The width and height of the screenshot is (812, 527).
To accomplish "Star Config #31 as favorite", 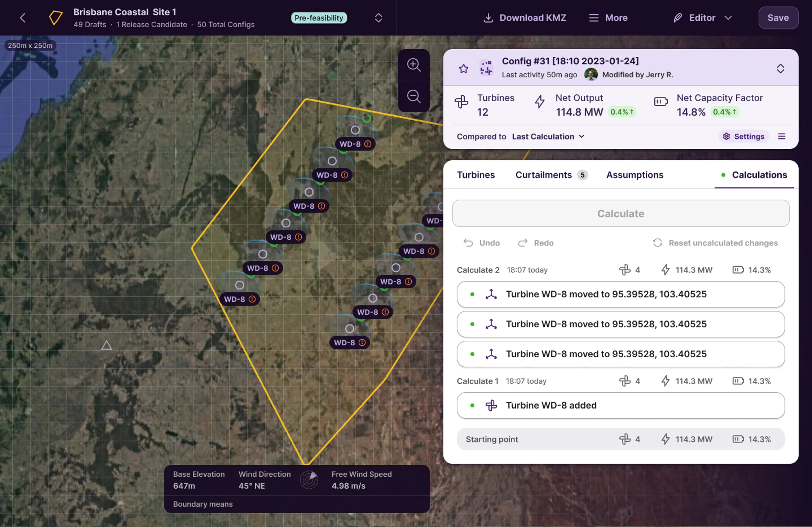I will pos(463,69).
